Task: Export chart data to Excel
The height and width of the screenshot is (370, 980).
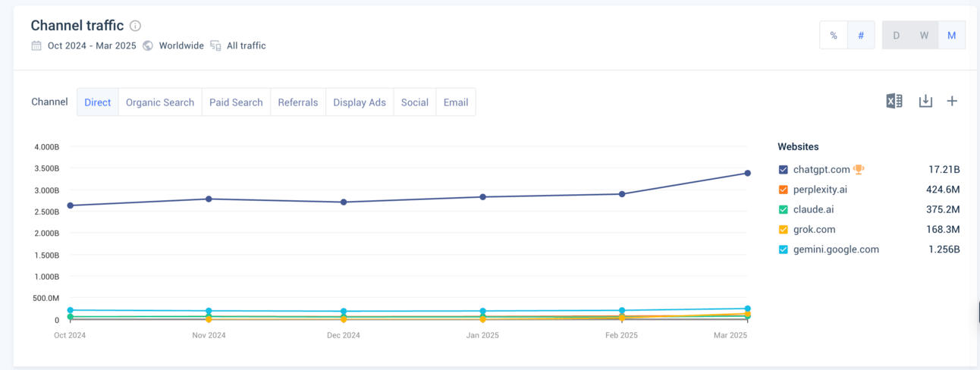Action: click(x=894, y=101)
